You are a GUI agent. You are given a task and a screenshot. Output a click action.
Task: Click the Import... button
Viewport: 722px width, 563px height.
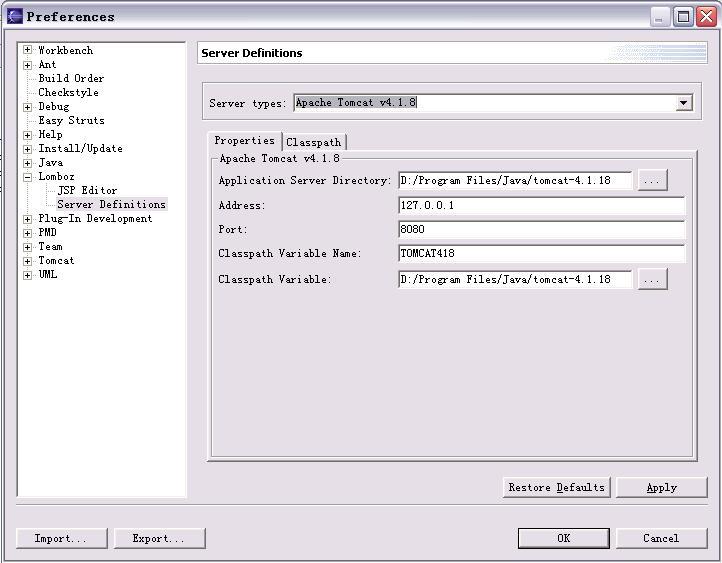click(x=61, y=538)
